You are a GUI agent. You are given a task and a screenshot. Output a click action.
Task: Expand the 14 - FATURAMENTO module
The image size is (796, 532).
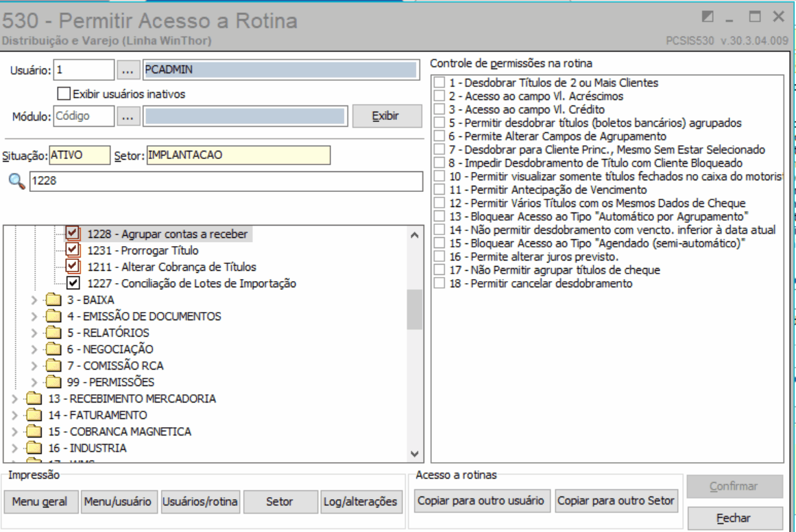tap(14, 415)
